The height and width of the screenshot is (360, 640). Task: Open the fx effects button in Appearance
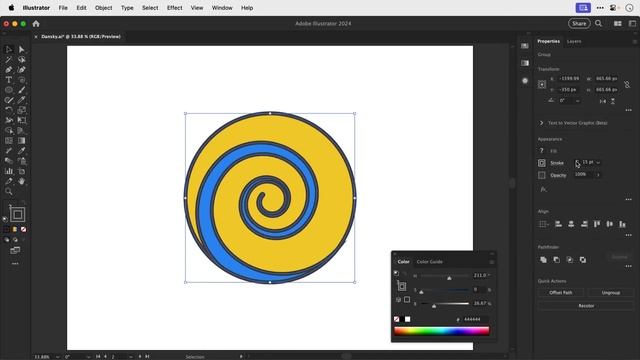543,189
